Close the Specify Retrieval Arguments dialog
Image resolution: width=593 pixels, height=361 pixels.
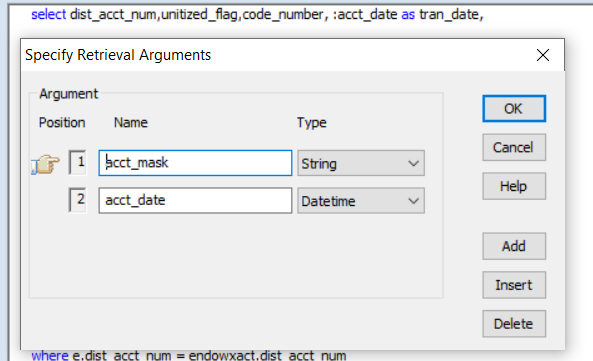pyautogui.click(x=543, y=55)
